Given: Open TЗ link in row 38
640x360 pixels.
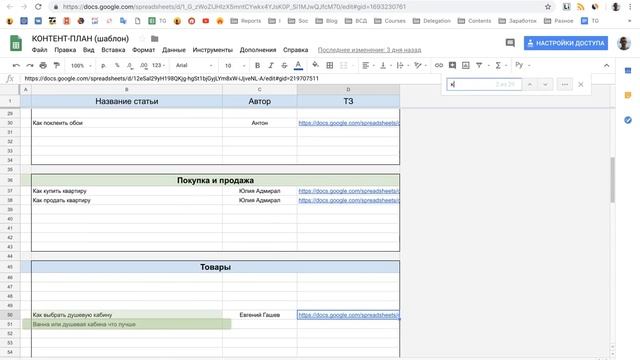Looking at the screenshot, I should tap(349, 200).
